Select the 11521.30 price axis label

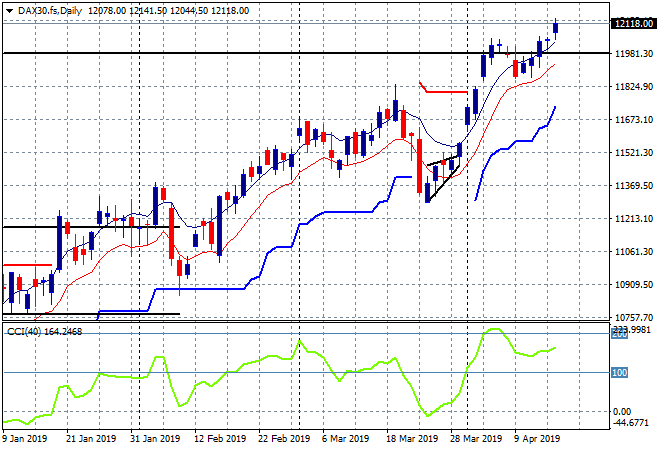click(634, 152)
